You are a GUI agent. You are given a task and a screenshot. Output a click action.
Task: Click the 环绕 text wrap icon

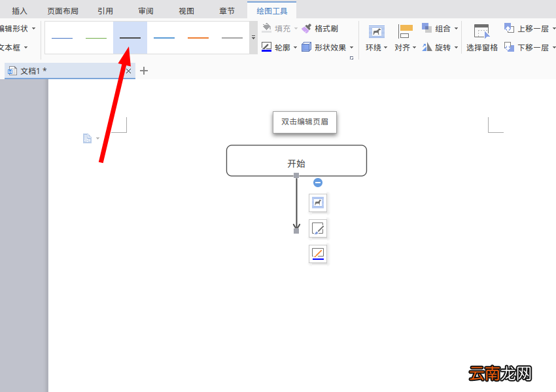pyautogui.click(x=376, y=32)
